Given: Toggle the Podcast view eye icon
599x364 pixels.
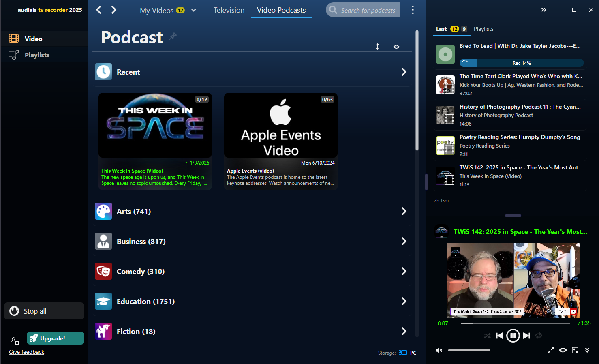Looking at the screenshot, I should (x=396, y=47).
